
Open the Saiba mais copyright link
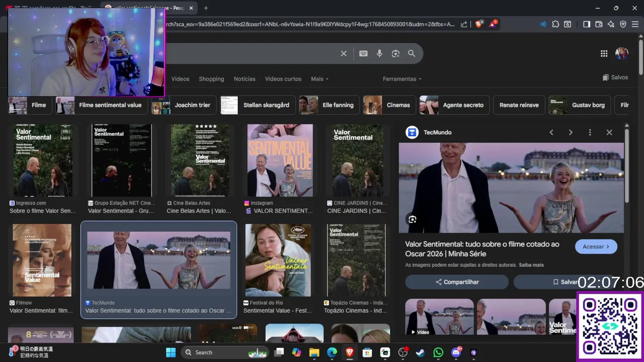pyautogui.click(x=531, y=265)
